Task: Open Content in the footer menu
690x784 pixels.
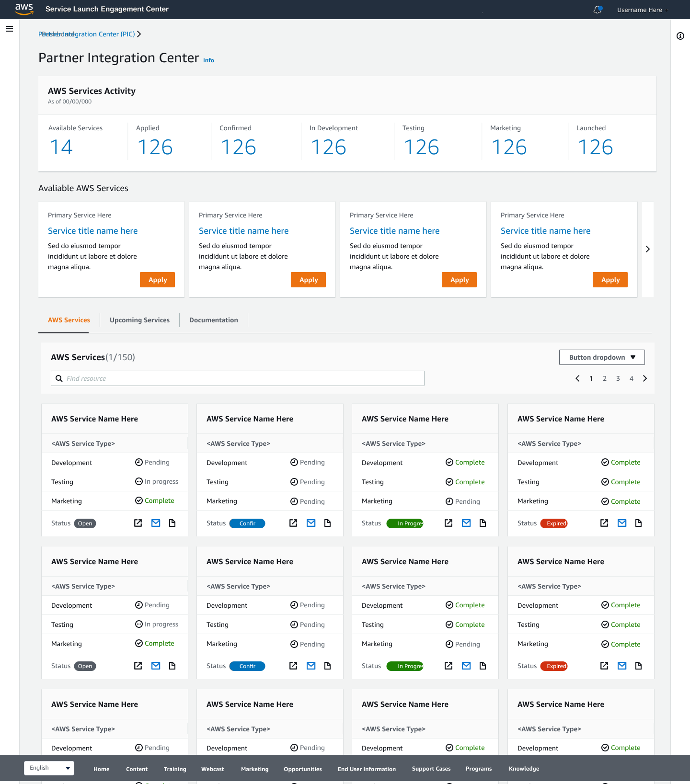Action: 137,769
